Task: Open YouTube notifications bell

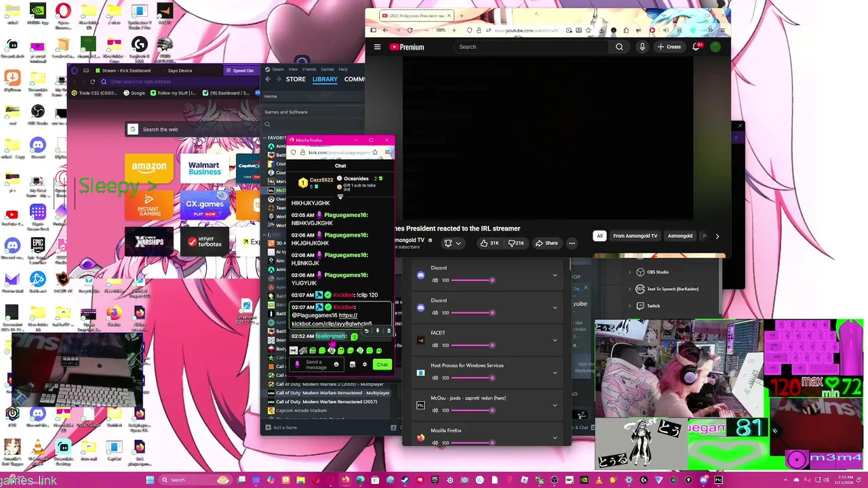Action: tap(696, 47)
